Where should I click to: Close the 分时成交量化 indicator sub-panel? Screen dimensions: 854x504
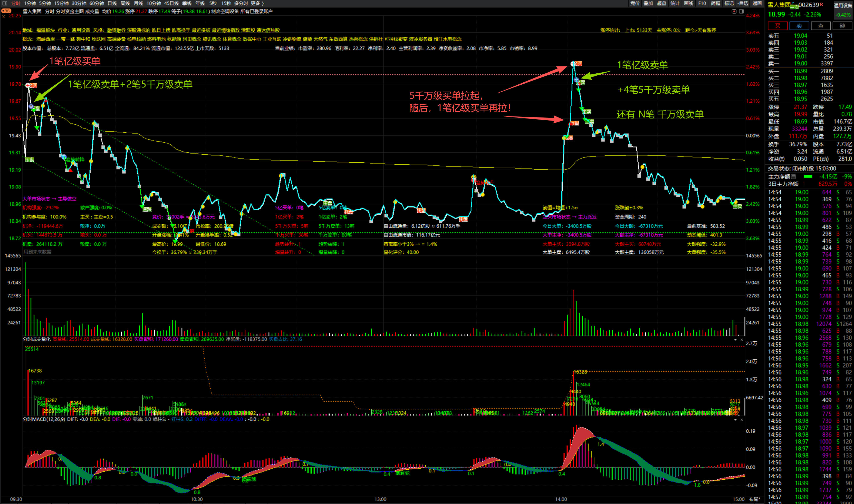[742, 340]
